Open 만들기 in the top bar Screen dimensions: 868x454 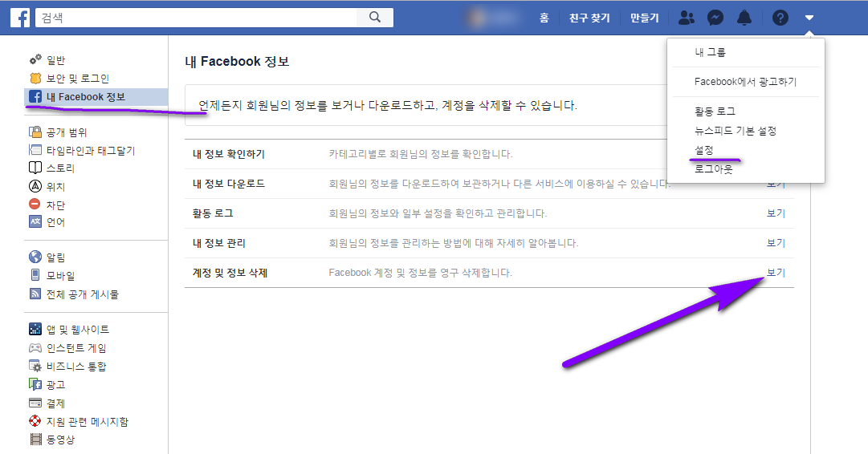644,18
